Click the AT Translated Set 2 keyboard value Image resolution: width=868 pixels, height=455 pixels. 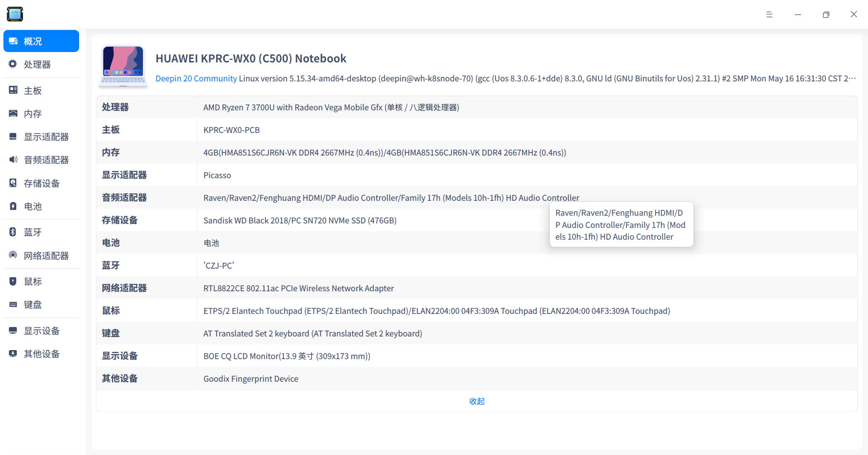point(313,333)
